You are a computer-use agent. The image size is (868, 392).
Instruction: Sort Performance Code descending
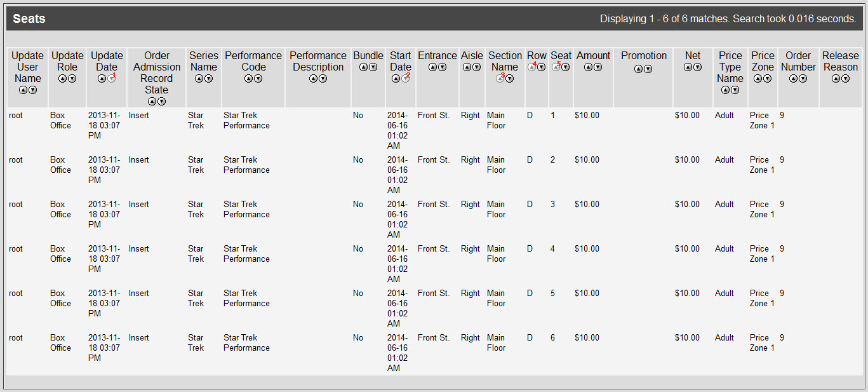(x=258, y=79)
